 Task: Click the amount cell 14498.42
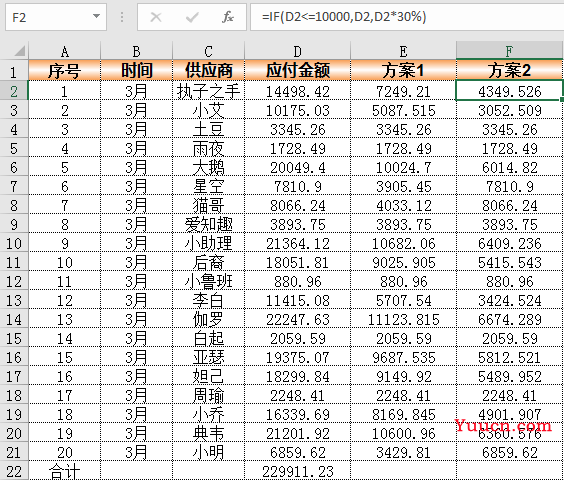297,90
